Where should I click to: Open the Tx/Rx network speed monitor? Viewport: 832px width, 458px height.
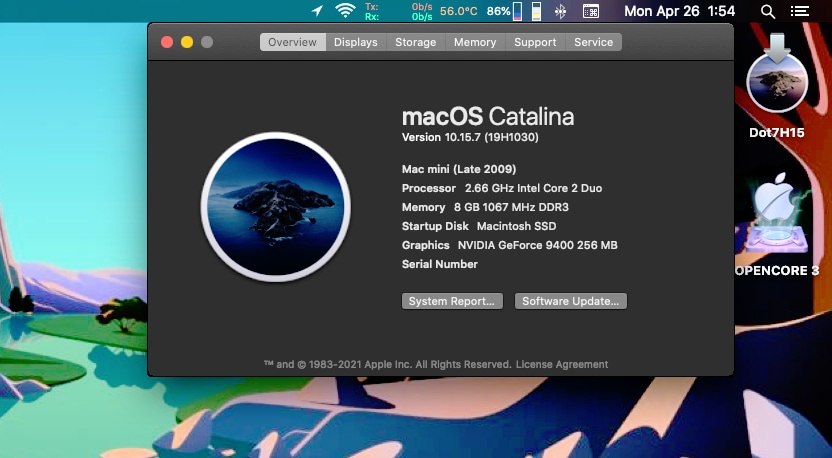point(398,11)
